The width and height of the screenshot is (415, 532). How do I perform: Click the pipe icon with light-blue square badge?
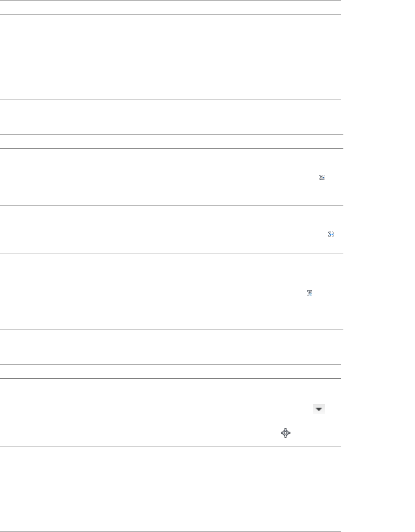click(309, 293)
